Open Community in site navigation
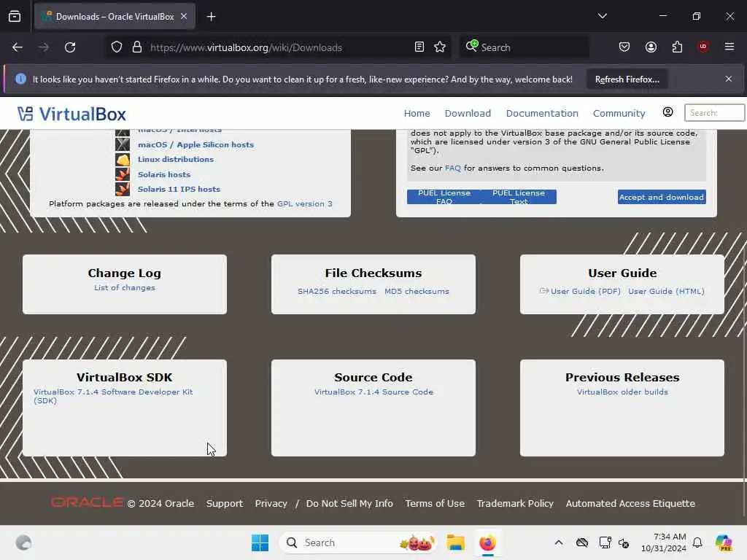The height and width of the screenshot is (560, 747). click(619, 113)
